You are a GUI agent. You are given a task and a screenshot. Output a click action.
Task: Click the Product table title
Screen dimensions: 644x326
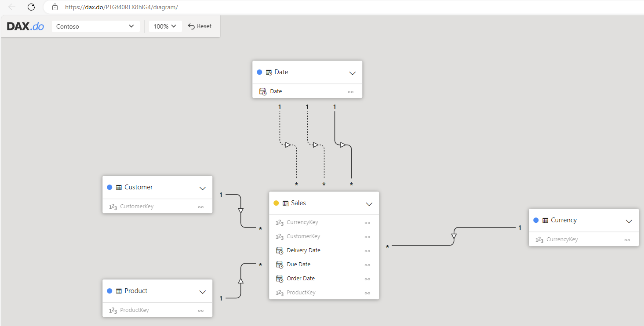[x=136, y=291]
